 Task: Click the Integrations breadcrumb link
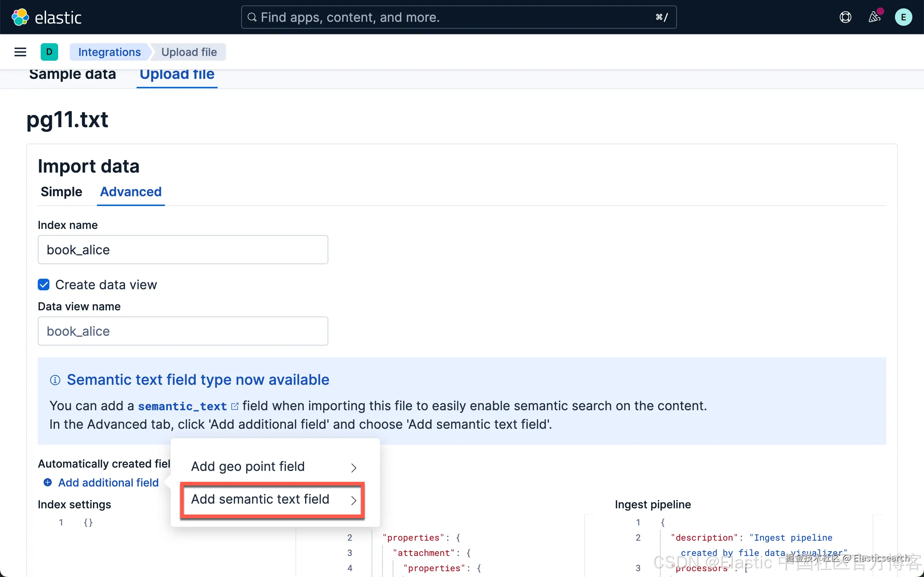(109, 52)
